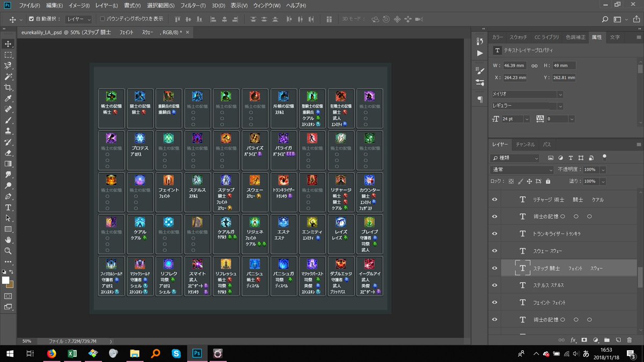644x362 pixels.
Task: Open the 24 pt font size dropdown
Action: (x=526, y=119)
